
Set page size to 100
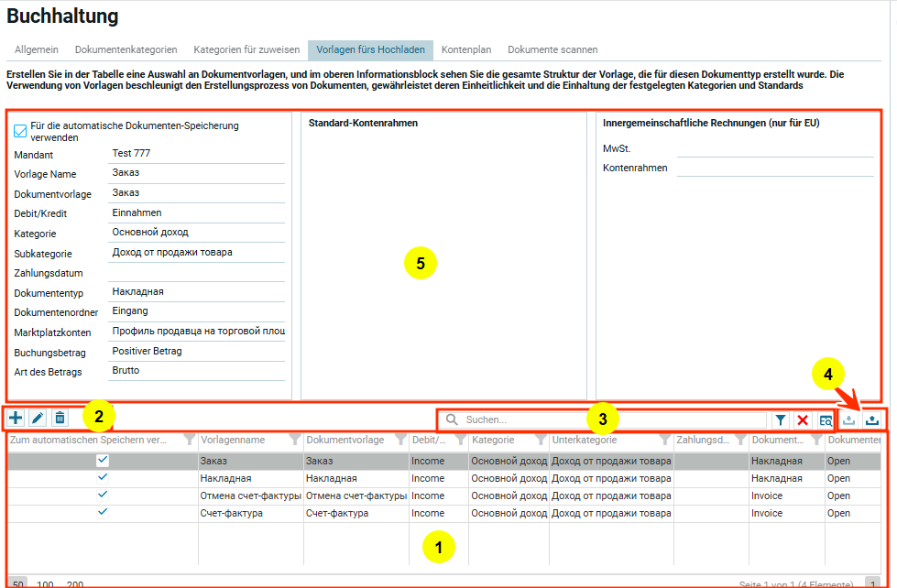click(45, 583)
